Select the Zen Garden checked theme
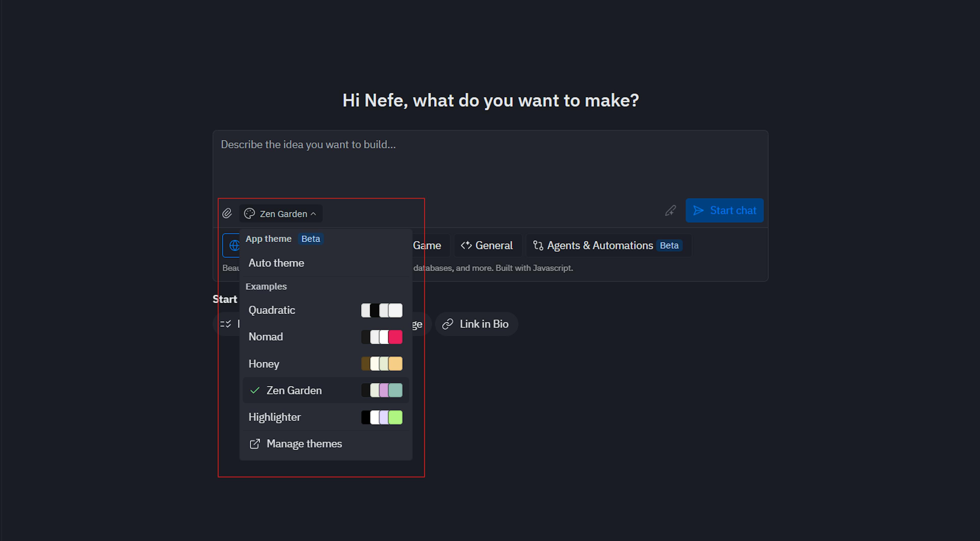980x541 pixels. click(294, 390)
